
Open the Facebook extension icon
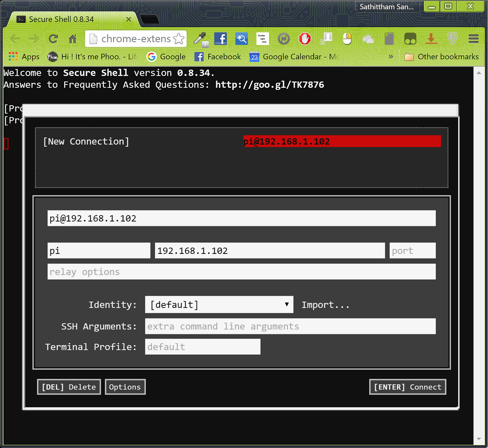point(221,39)
